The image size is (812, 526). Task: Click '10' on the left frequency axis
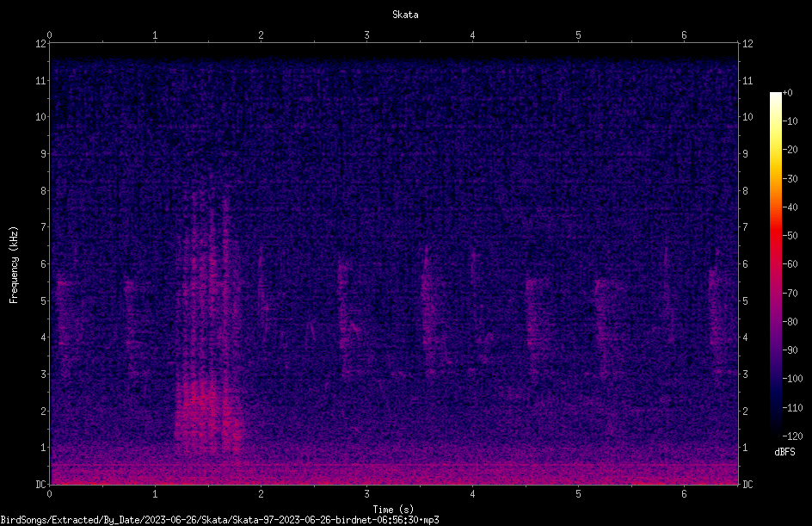[x=40, y=117]
